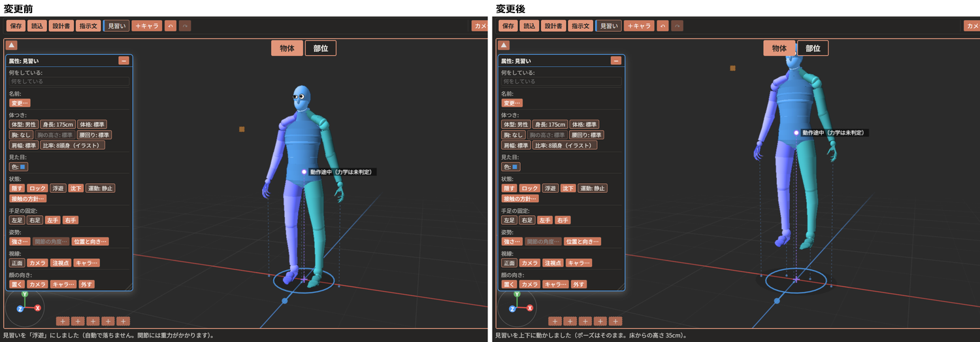Toggle 左足 fixation in 変更前 panel
This screenshot has height=342, width=980.
(x=17, y=220)
